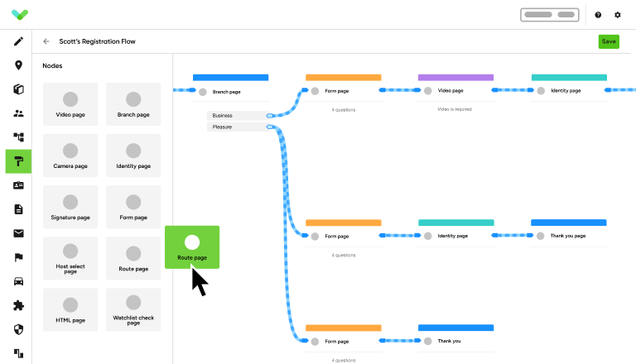
Task: Go back using the left arrow
Action: click(46, 41)
